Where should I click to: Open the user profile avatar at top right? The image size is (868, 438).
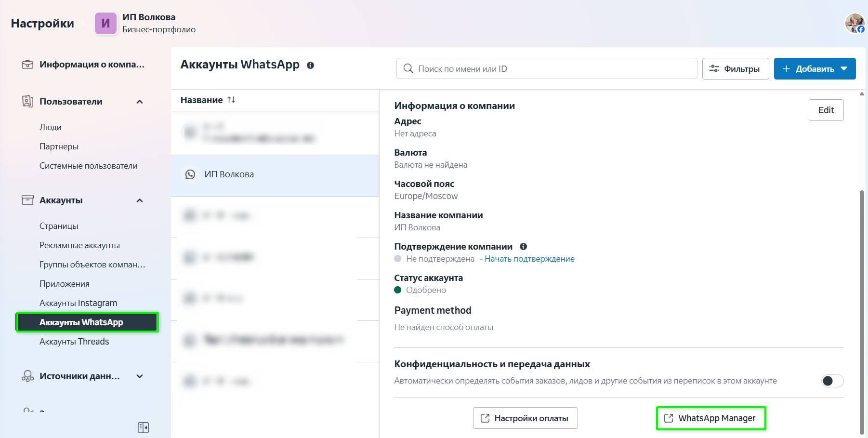pos(855,23)
